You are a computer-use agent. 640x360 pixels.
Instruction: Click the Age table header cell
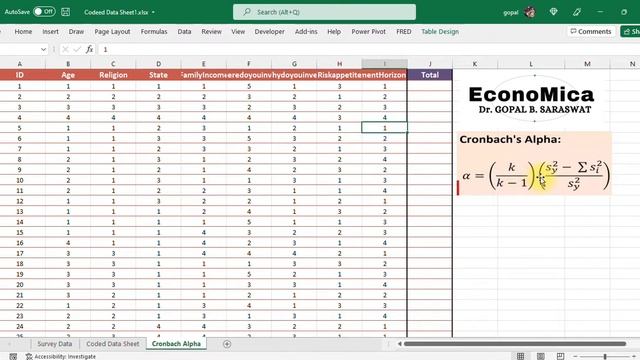click(x=68, y=75)
